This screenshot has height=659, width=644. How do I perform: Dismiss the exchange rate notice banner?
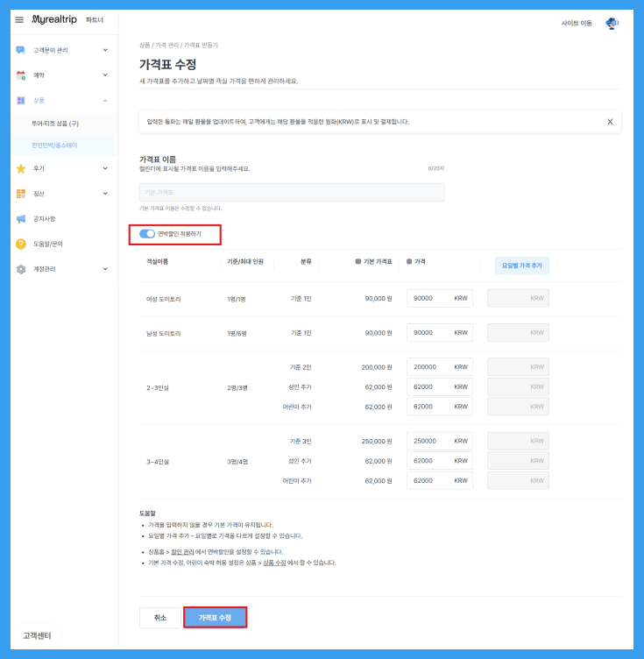pyautogui.click(x=610, y=122)
